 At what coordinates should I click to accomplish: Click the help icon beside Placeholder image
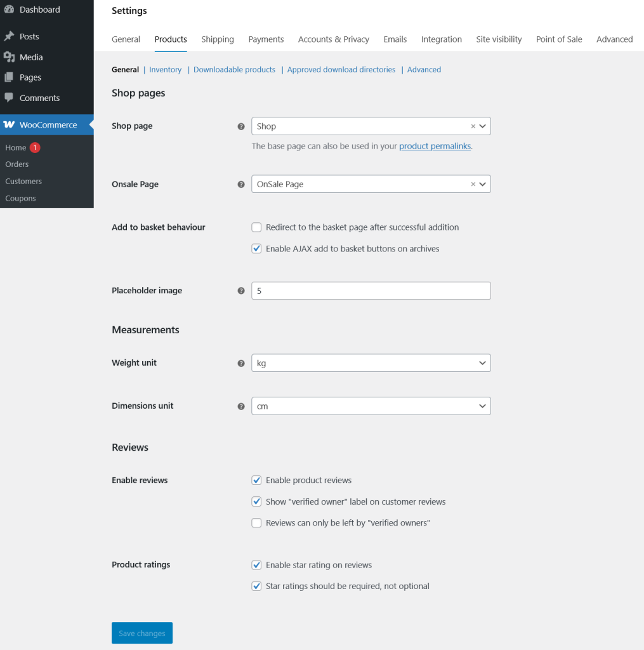241,291
